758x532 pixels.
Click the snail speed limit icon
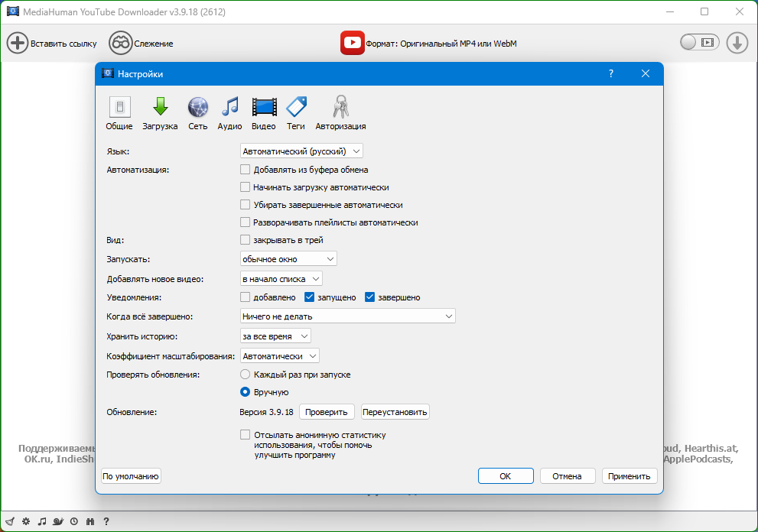tap(57, 522)
